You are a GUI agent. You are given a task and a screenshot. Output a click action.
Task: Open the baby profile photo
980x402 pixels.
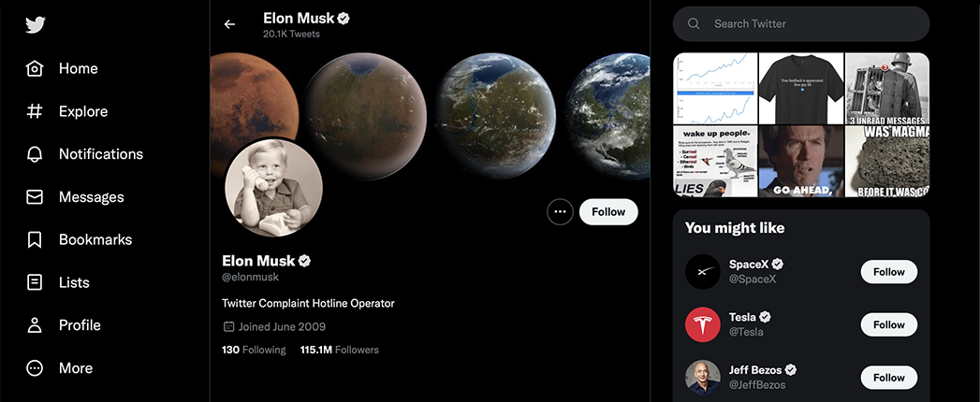[x=273, y=188]
